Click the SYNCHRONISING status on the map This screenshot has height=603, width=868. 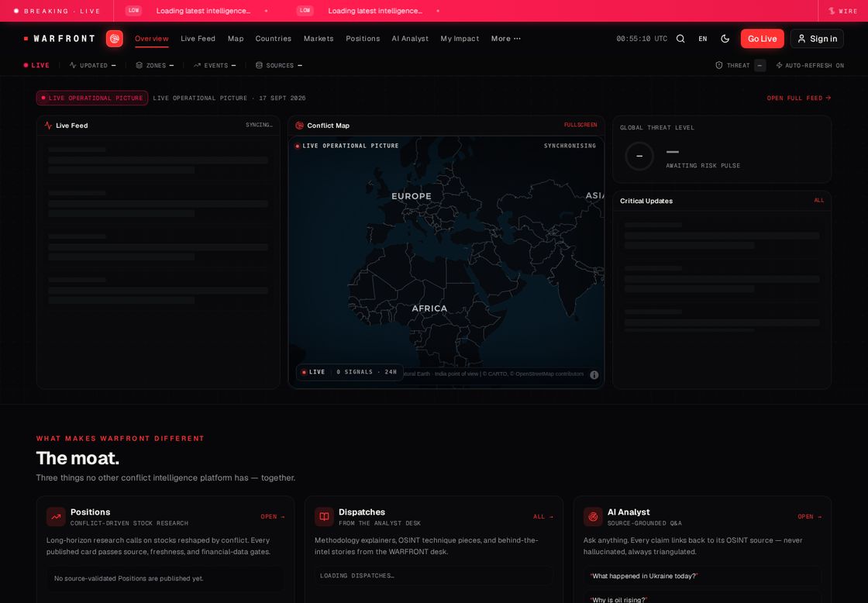pos(570,146)
